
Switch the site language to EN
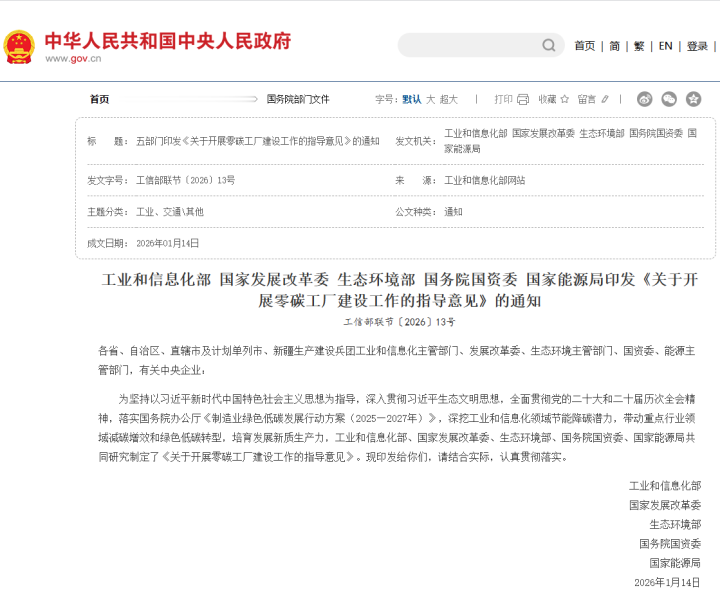click(x=665, y=46)
